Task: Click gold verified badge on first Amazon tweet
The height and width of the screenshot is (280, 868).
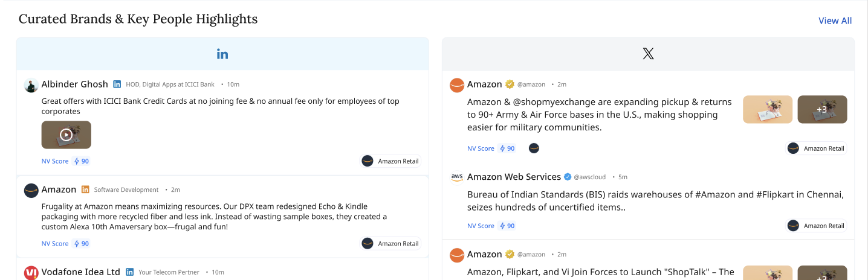Action: tap(510, 84)
